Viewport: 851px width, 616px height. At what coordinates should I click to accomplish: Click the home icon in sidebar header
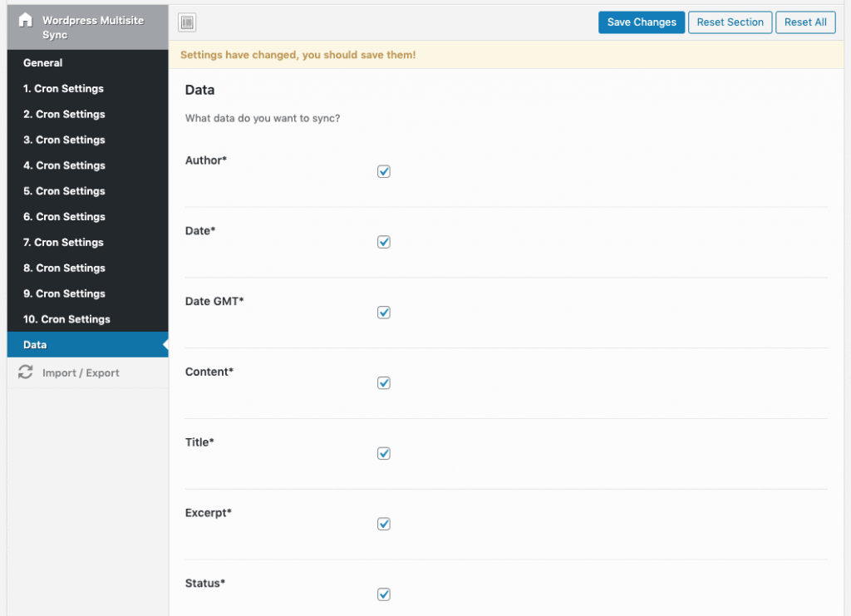25,20
